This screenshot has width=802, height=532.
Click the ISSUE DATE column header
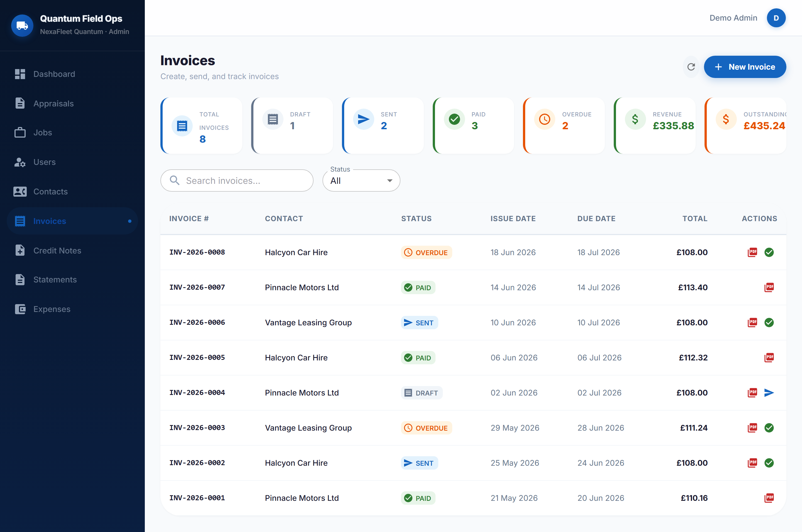[x=513, y=218]
